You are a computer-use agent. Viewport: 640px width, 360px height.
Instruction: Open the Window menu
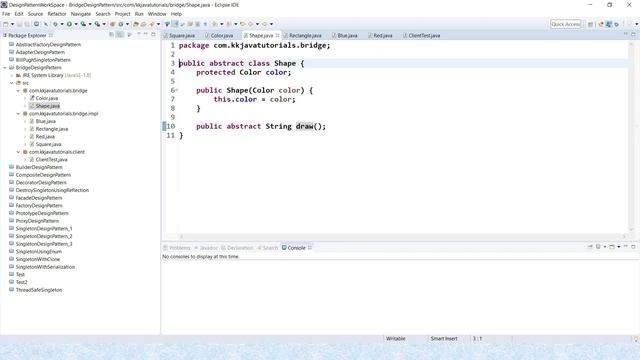tap(157, 14)
